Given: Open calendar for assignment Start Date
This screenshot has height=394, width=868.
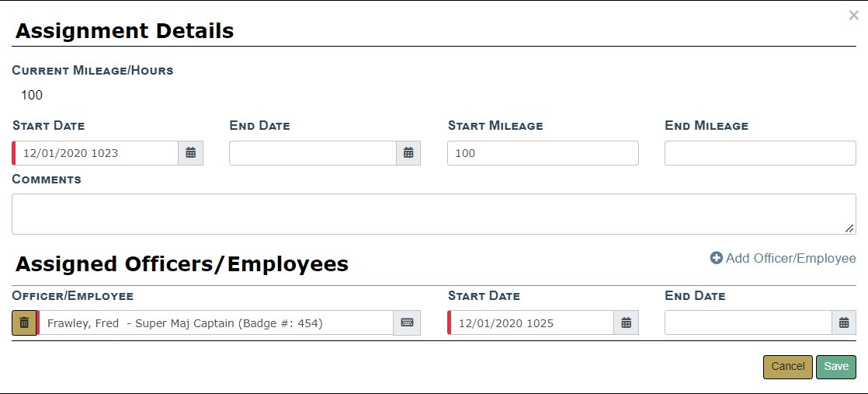Looking at the screenshot, I should point(191,153).
